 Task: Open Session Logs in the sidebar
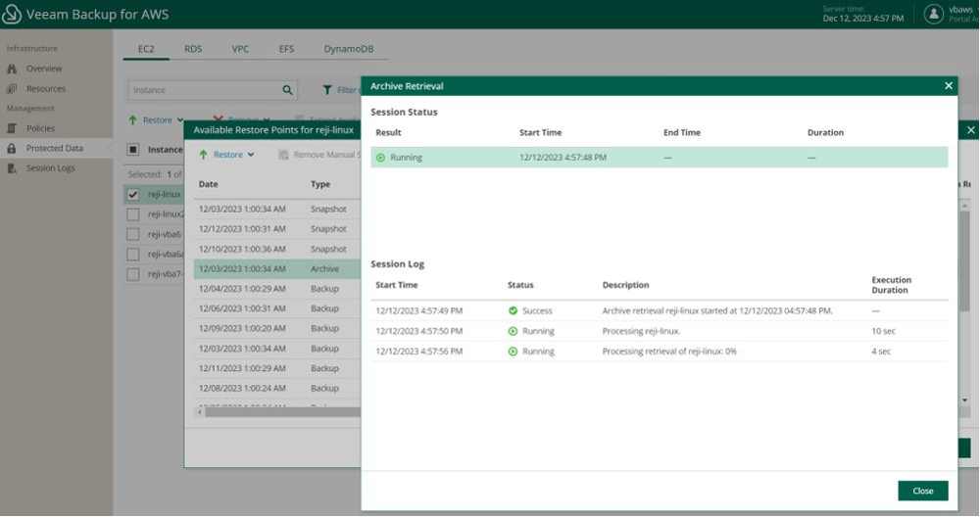pyautogui.click(x=50, y=168)
